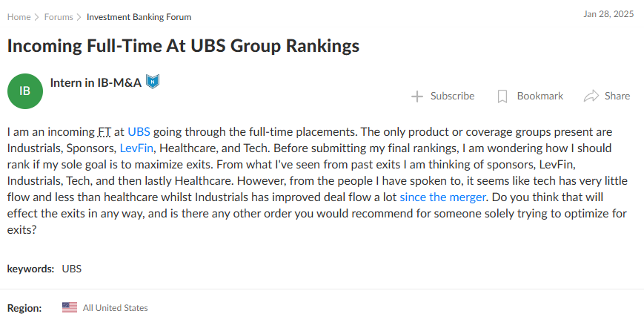Click the United States flag icon
644x331 pixels.
[70, 307]
